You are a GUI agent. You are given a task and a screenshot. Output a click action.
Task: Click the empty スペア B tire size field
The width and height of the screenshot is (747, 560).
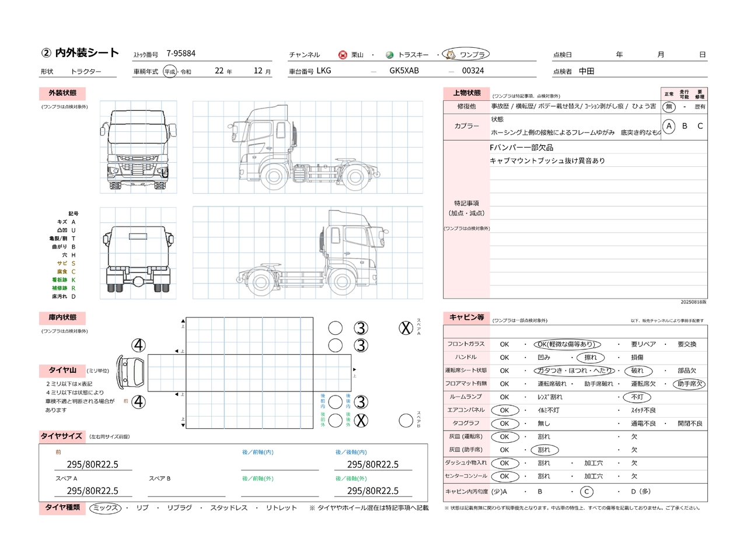187,491
